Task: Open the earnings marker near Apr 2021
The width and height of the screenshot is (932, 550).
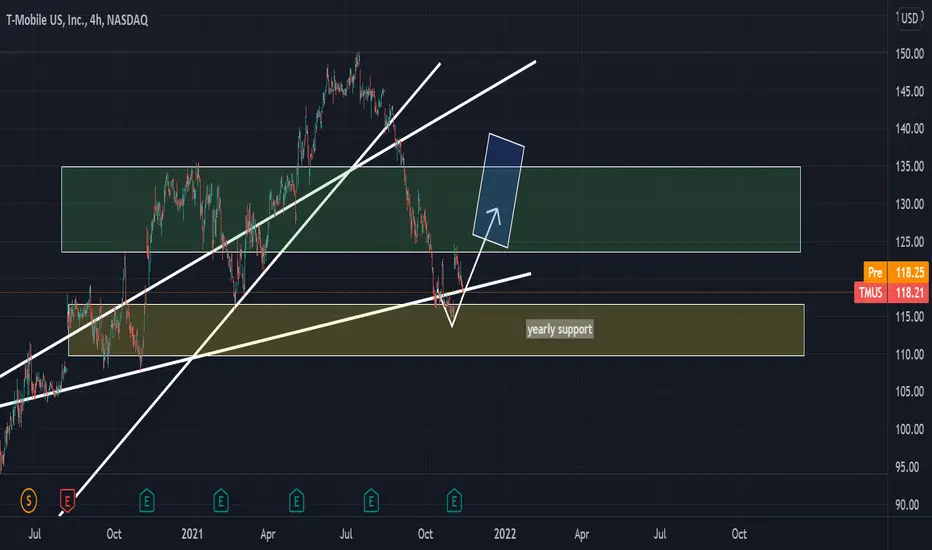Action: point(297,501)
